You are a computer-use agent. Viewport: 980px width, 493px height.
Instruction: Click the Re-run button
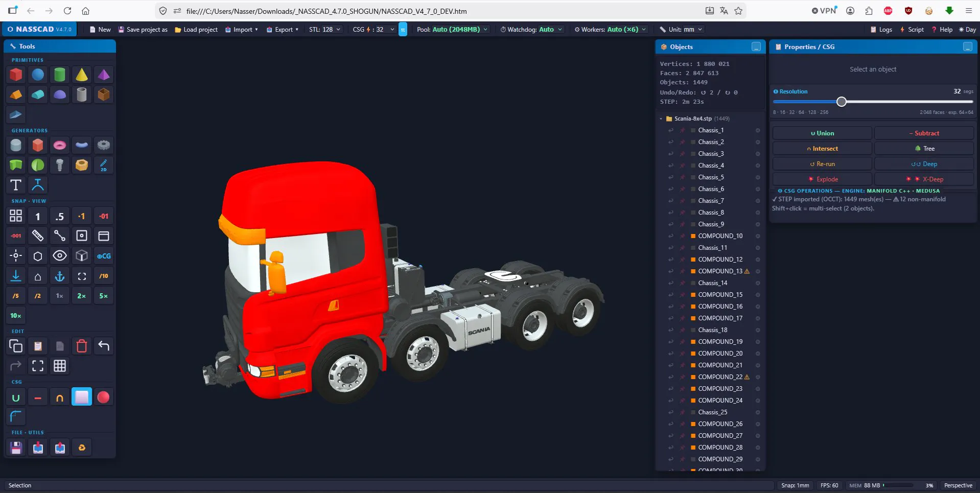click(x=822, y=164)
